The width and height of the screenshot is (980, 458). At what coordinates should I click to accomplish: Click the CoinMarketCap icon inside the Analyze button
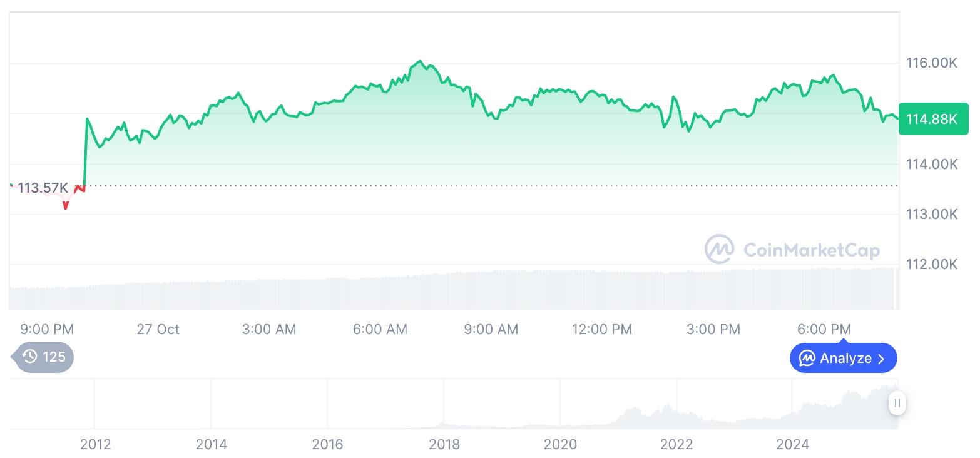point(807,359)
